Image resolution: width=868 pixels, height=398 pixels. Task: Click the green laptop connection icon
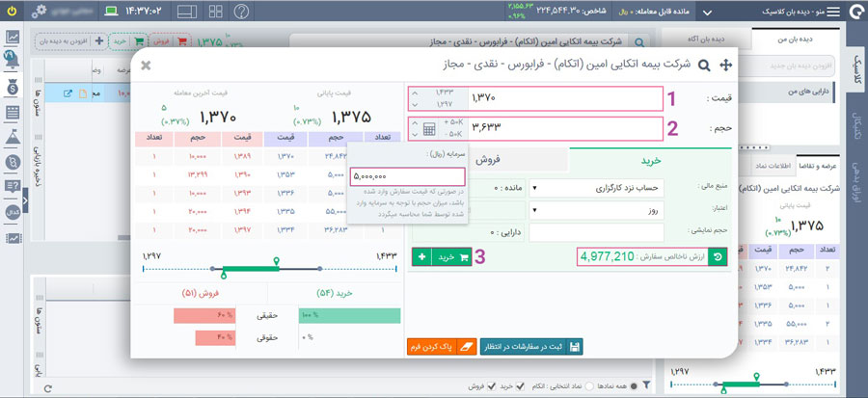(113, 11)
